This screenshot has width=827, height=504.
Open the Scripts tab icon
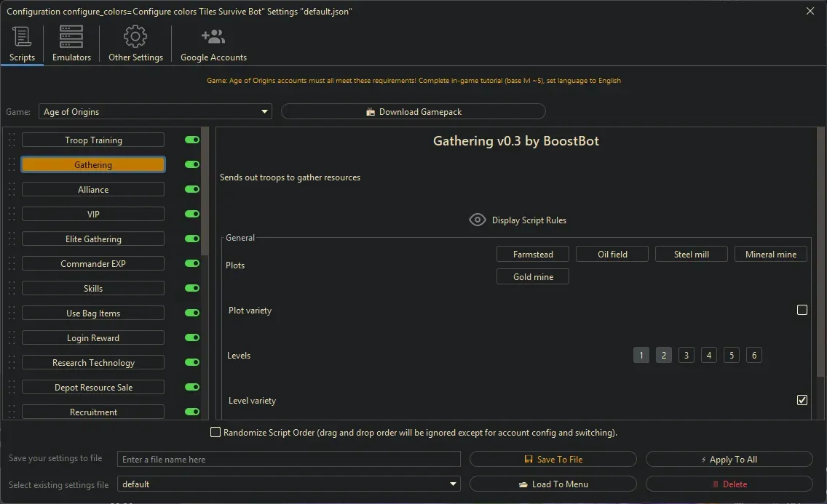point(22,37)
